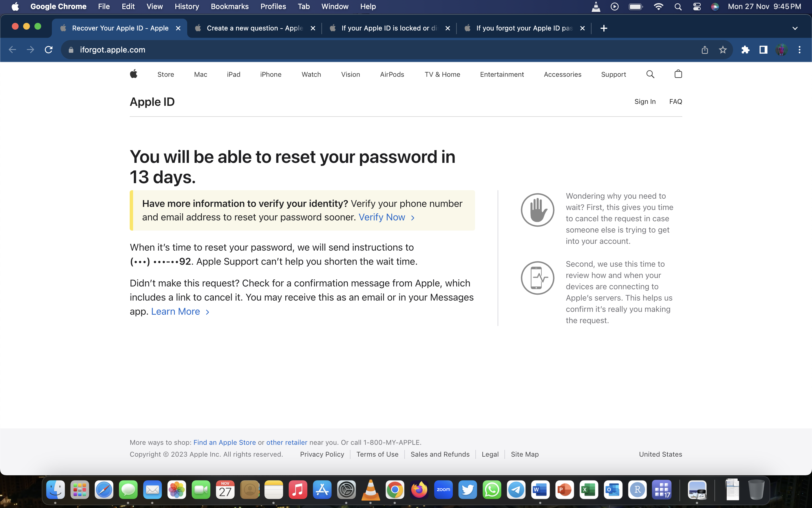Launch Music app from the Dock

pyautogui.click(x=298, y=490)
